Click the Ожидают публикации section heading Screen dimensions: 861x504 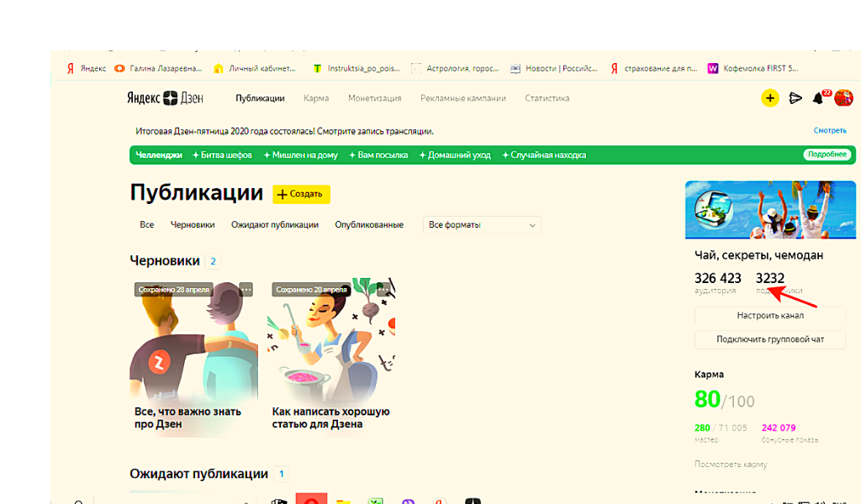(x=198, y=474)
